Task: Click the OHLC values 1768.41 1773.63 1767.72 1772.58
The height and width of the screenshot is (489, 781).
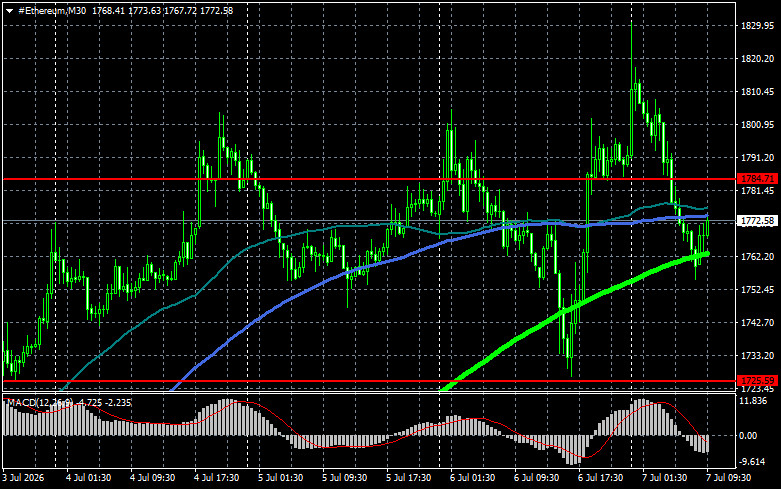Action: 162,10
